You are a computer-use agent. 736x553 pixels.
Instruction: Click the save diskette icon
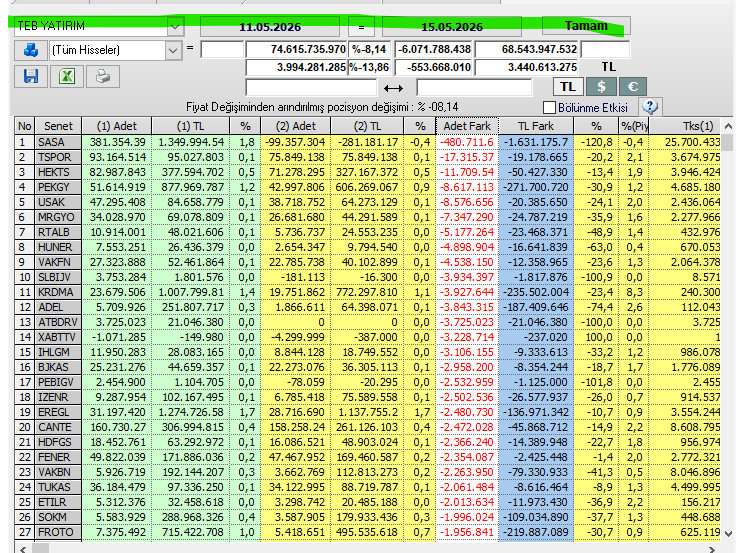[x=31, y=76]
